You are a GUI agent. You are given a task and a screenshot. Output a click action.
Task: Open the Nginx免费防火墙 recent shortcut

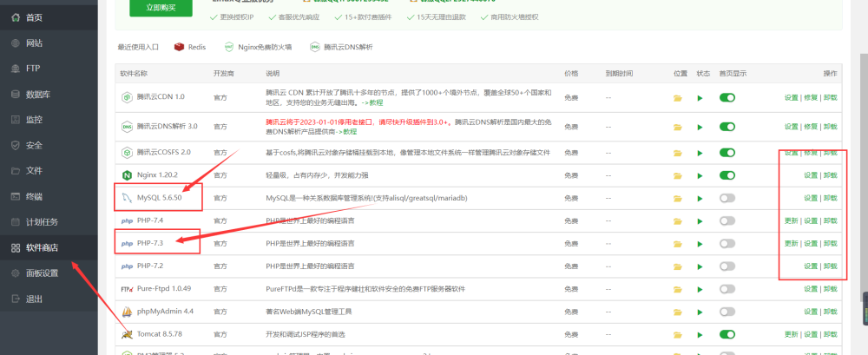pyautogui.click(x=258, y=47)
